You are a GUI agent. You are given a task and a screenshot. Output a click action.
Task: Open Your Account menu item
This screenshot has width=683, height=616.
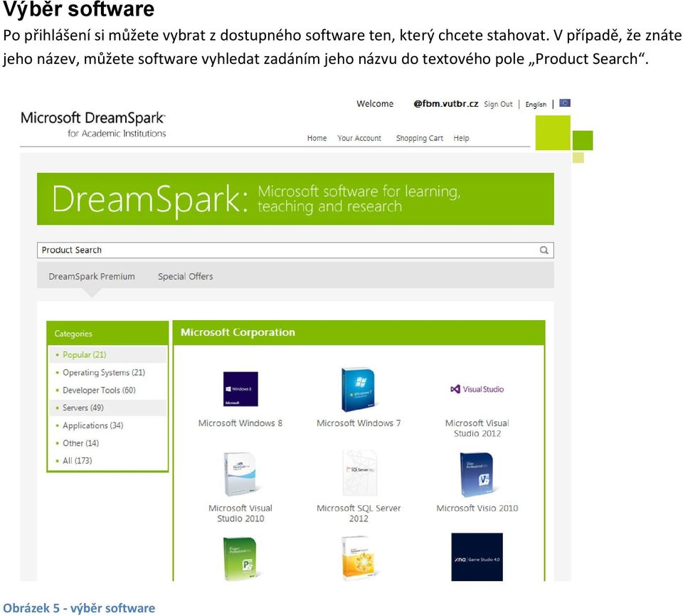(x=359, y=138)
